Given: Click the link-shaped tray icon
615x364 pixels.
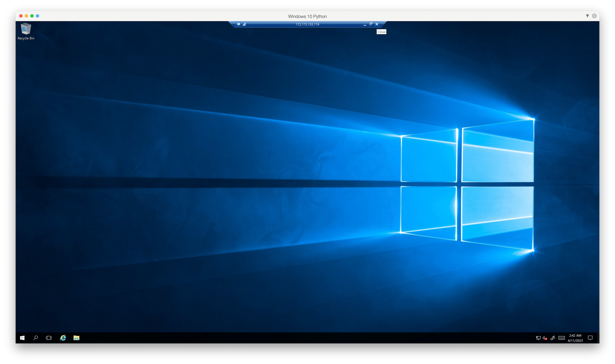Looking at the screenshot, I should [x=553, y=338].
